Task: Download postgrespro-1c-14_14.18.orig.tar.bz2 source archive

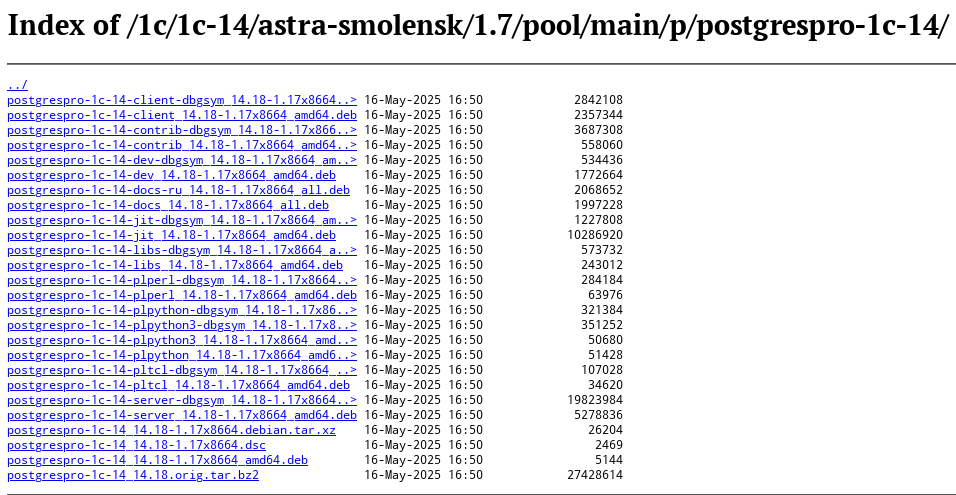Action: click(x=133, y=475)
